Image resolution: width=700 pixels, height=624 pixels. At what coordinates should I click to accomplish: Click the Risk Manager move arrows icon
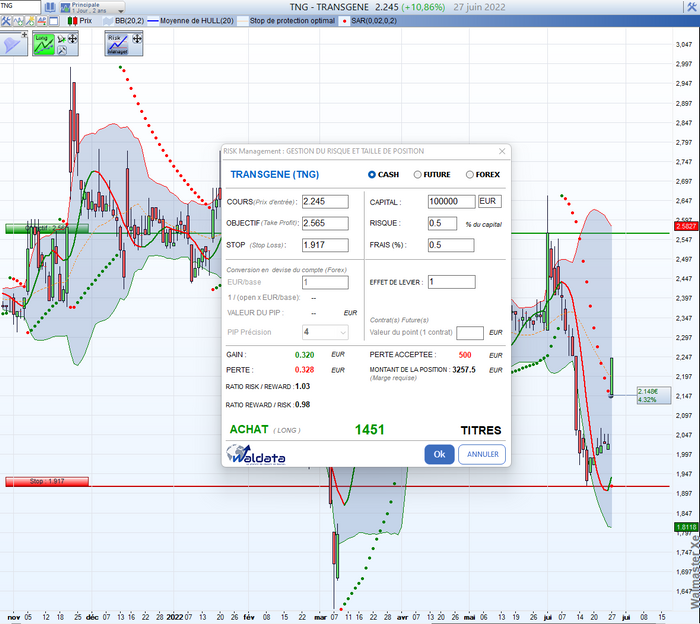point(137,39)
